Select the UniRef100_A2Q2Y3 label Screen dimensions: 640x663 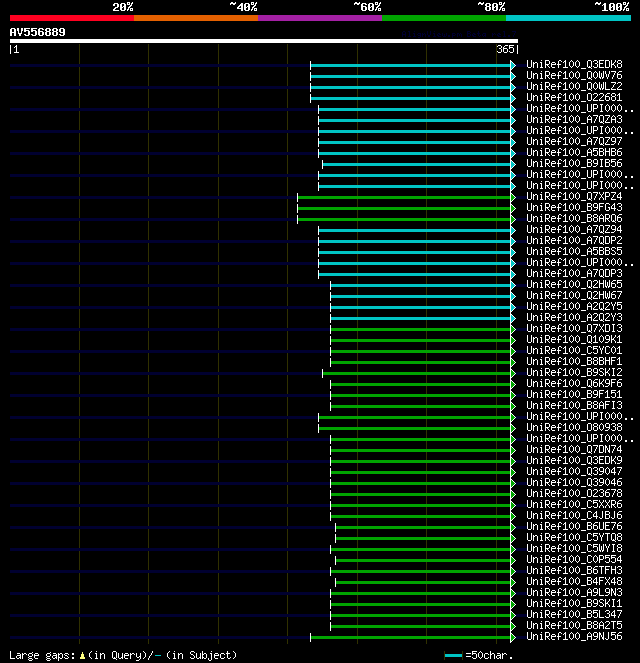[x=574, y=317]
